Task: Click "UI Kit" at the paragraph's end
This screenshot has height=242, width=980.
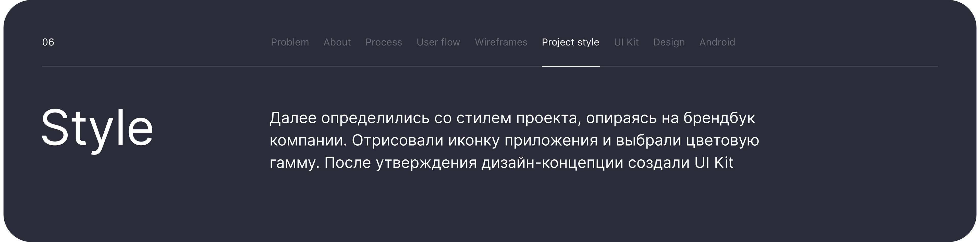Action: 713,163
